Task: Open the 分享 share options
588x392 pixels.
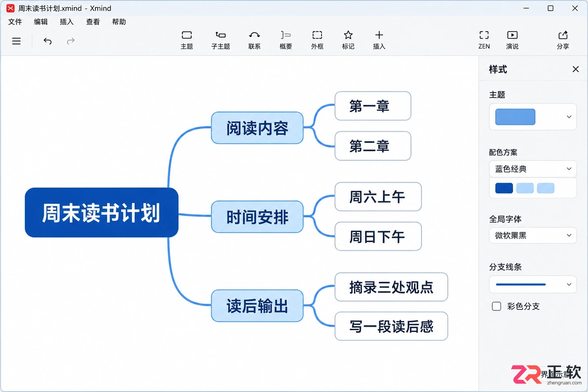Action: coord(563,40)
